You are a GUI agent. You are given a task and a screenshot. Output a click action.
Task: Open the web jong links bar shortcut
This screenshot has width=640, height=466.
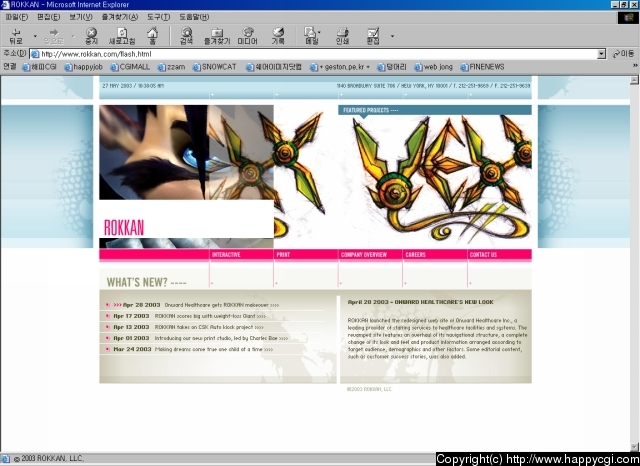point(433,67)
